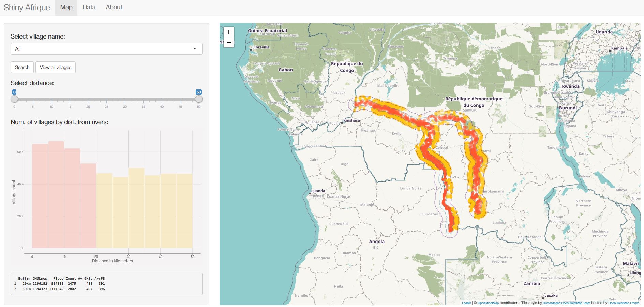Click the Lusaka capital star marker

pyautogui.click(x=543, y=298)
